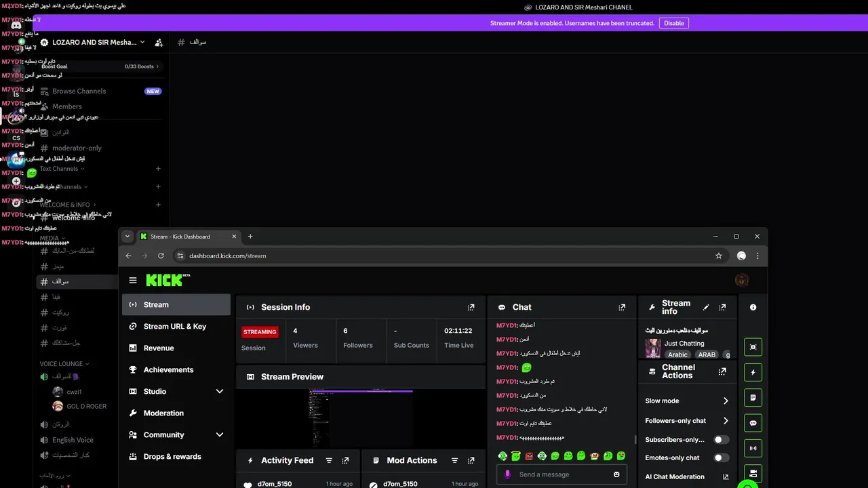Viewport: 868px width, 488px height.
Task: Disable Discord Streamer Mode
Action: (x=674, y=23)
